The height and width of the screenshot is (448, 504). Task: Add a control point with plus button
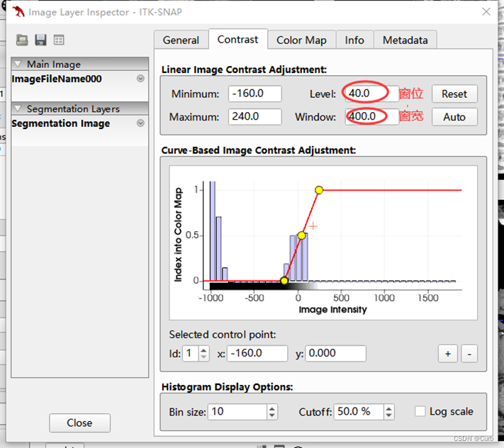448,354
